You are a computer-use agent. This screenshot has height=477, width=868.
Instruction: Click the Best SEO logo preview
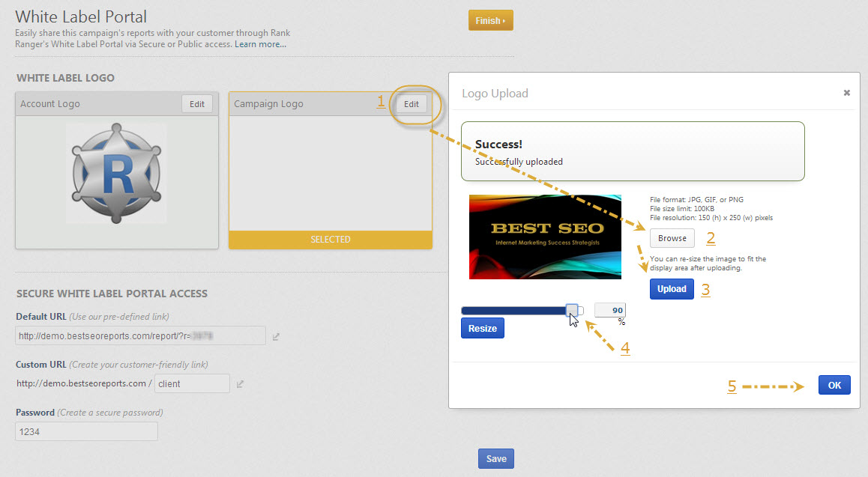click(x=545, y=237)
